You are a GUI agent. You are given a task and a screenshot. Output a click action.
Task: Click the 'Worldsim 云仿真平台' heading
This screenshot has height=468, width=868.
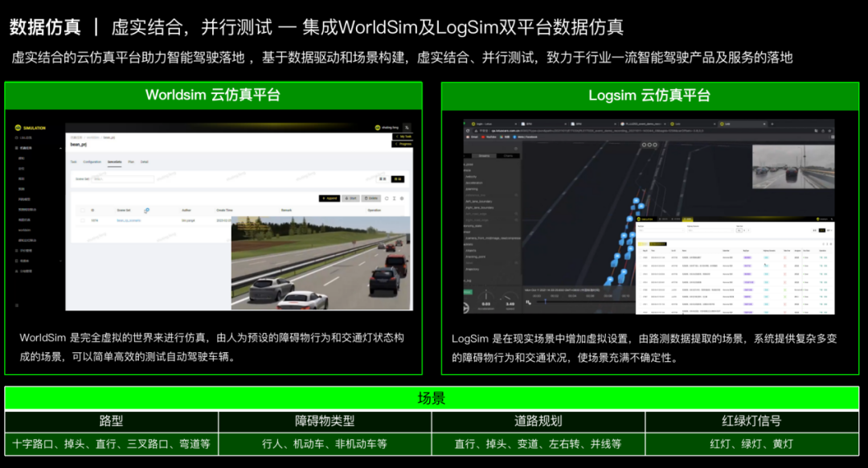[213, 95]
